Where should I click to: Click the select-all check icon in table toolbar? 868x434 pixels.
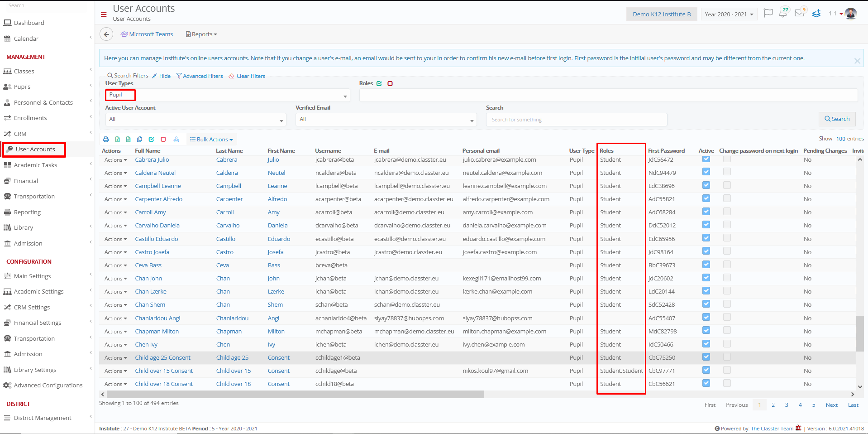pyautogui.click(x=152, y=140)
